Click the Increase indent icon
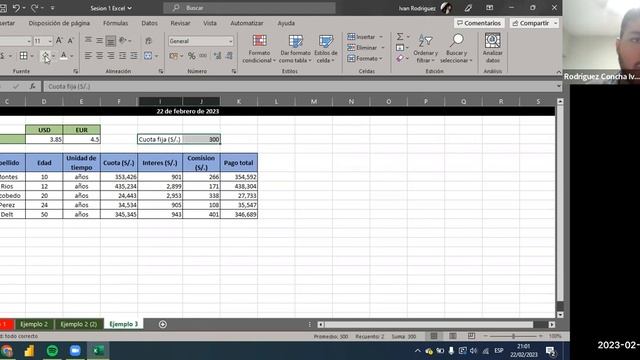The image size is (640, 360). pos(133,56)
